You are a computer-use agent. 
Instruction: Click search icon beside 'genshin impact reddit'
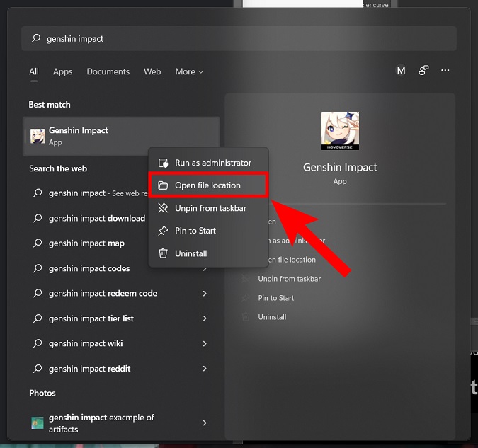click(x=38, y=369)
